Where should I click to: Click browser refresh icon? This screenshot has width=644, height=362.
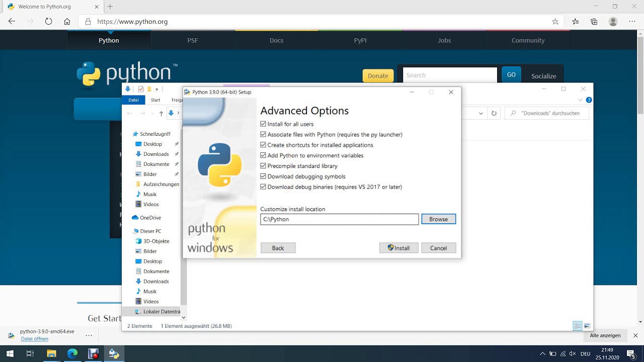coord(48,22)
